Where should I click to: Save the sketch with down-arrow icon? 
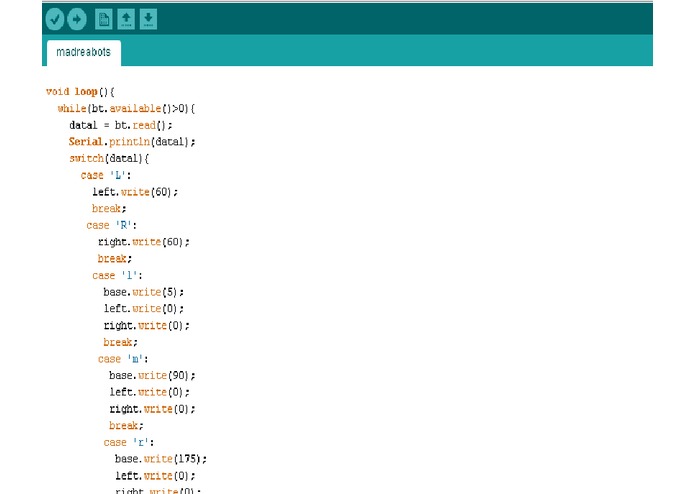148,19
